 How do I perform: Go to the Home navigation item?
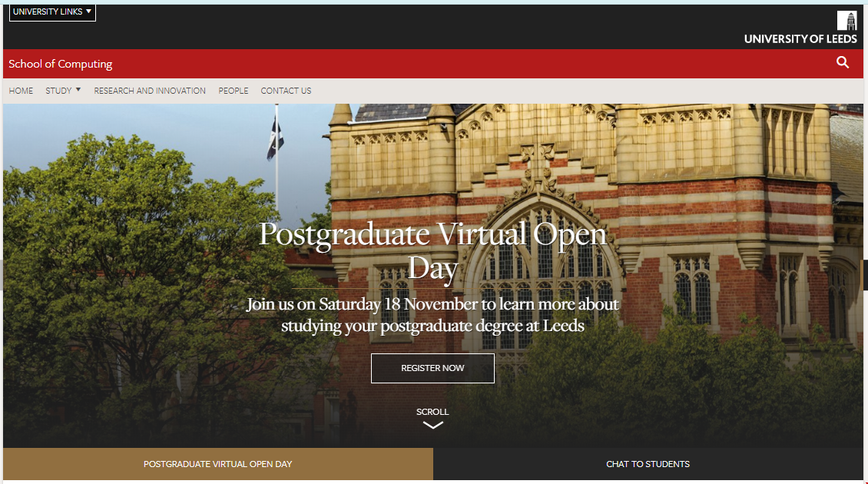click(x=21, y=91)
